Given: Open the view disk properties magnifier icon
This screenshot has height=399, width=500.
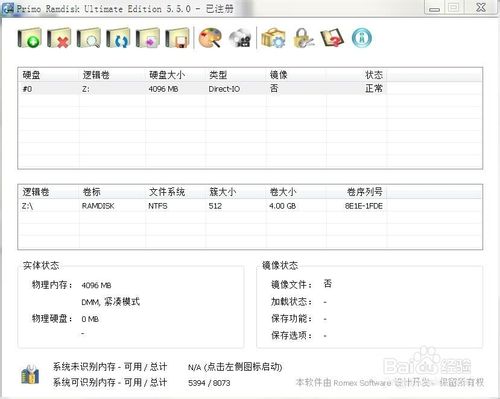Looking at the screenshot, I should 89,38.
